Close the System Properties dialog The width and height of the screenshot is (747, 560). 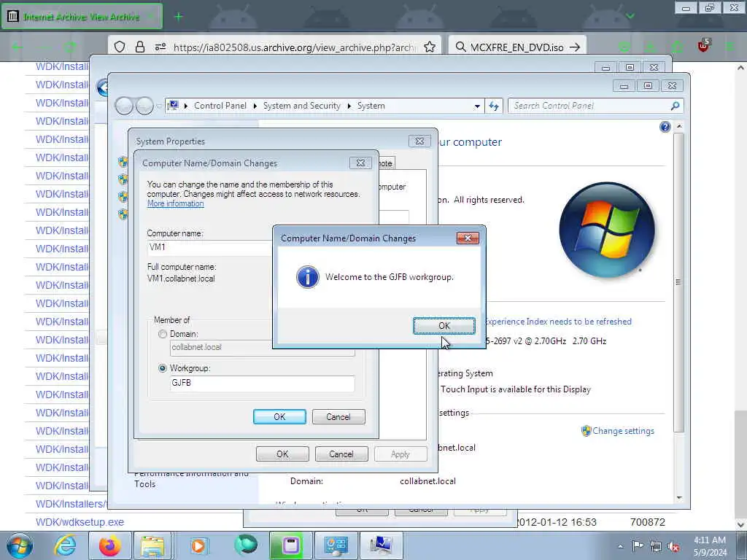(x=419, y=141)
